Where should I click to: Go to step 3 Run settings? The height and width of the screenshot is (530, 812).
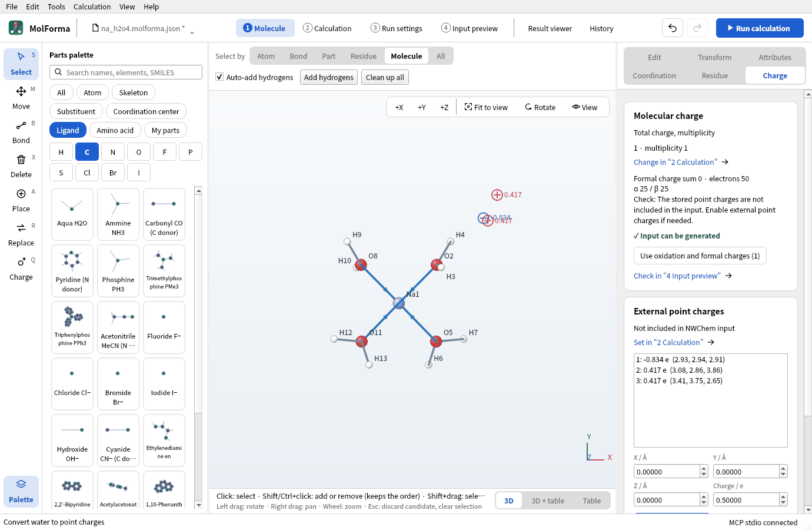pyautogui.click(x=397, y=28)
